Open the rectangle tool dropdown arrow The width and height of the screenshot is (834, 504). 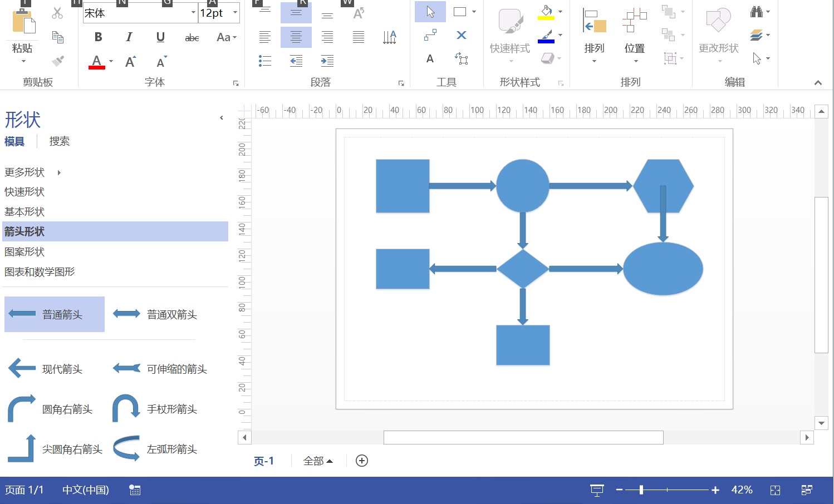(474, 12)
